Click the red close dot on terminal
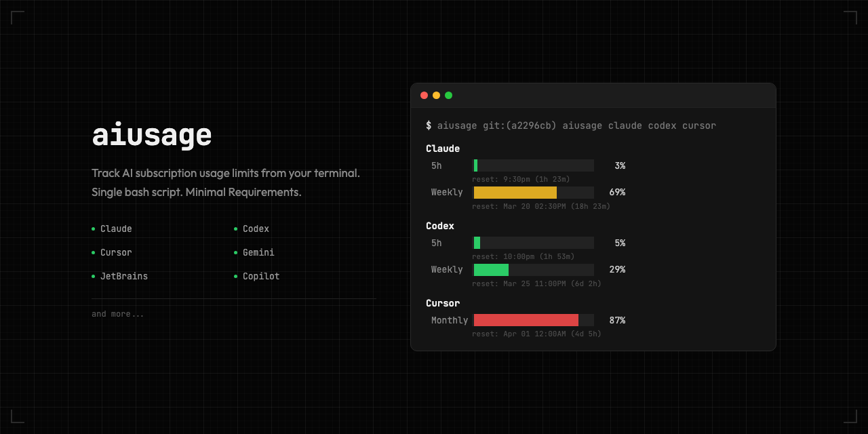Viewport: 868px width, 434px height. click(x=425, y=96)
